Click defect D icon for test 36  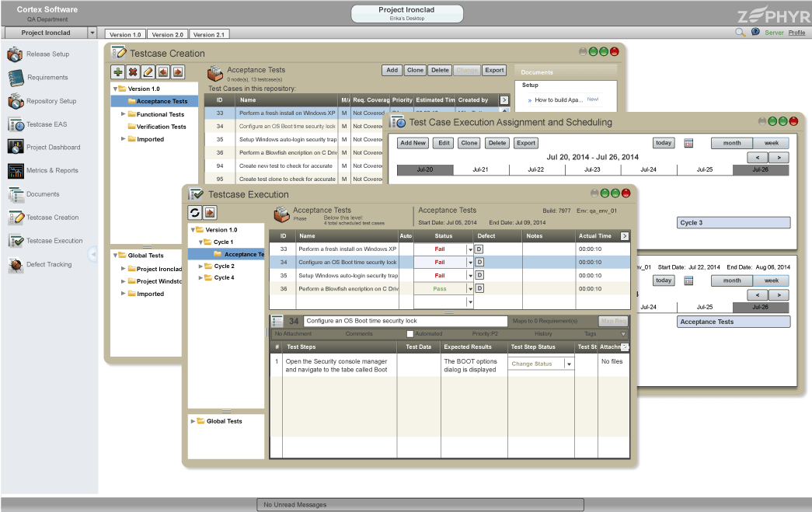tap(479, 288)
